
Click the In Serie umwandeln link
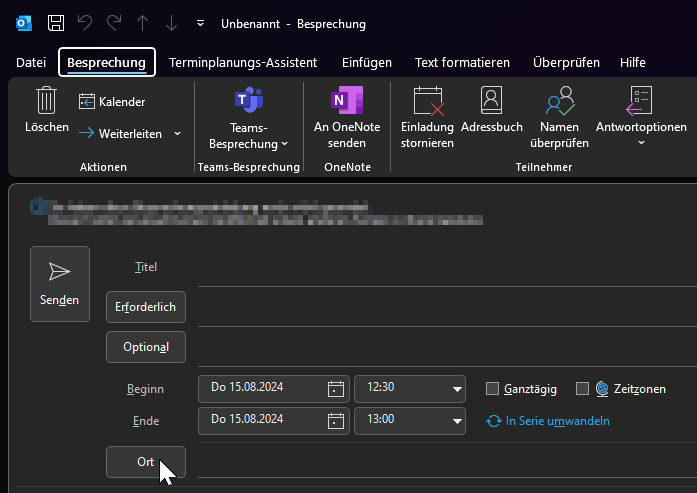pyautogui.click(x=557, y=421)
